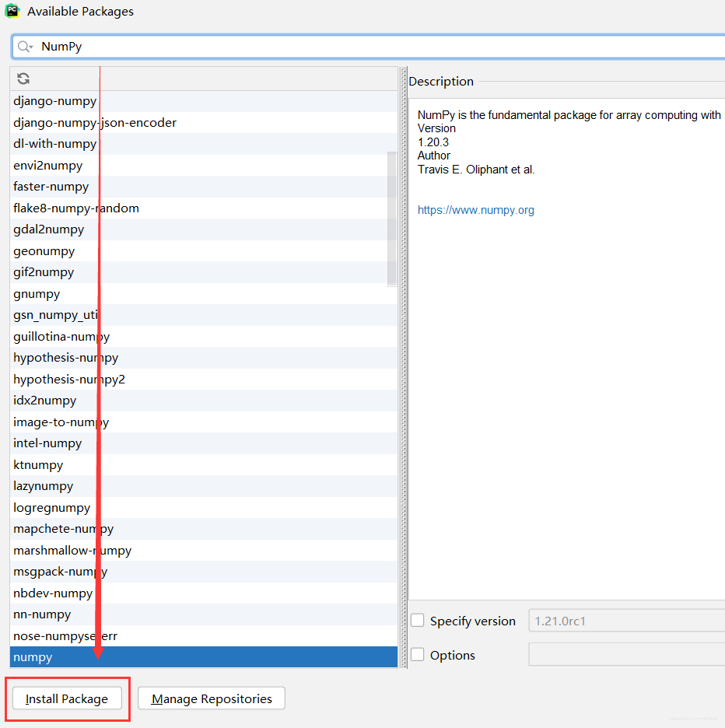
Task: Pick faster-numpy from the list
Action: click(x=204, y=187)
